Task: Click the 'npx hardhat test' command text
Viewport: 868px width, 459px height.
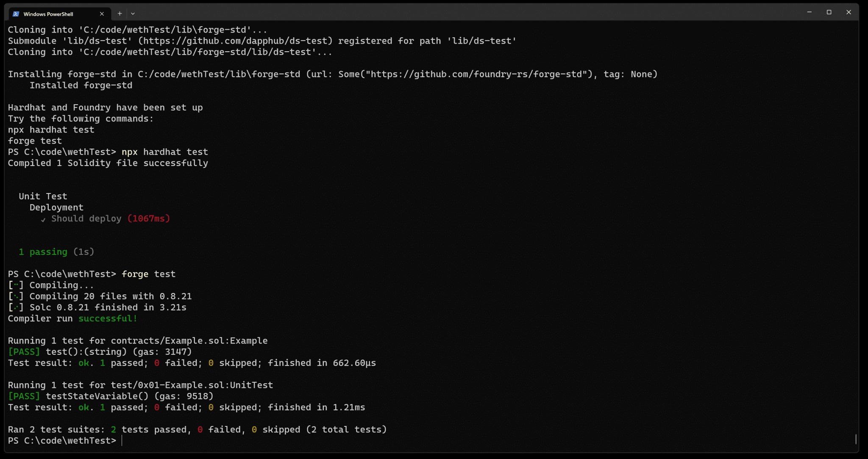Action: coord(164,152)
